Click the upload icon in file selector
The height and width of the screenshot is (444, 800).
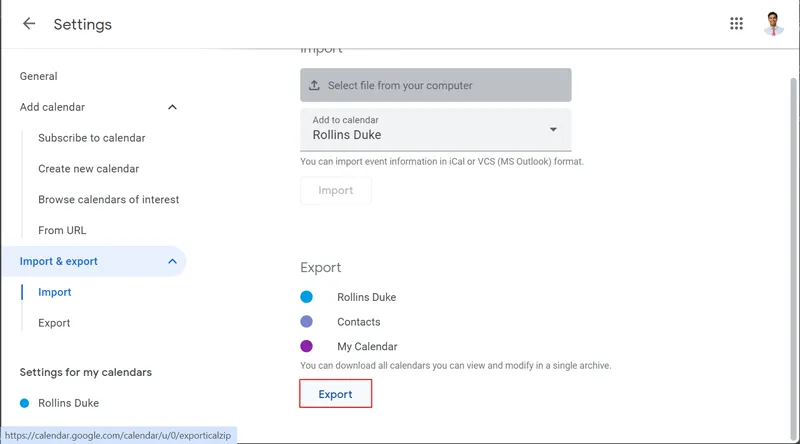(x=314, y=85)
